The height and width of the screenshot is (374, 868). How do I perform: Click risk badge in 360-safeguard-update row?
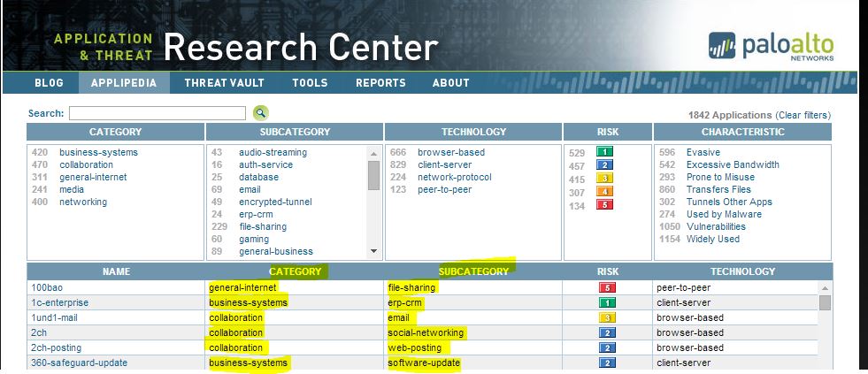pos(607,363)
